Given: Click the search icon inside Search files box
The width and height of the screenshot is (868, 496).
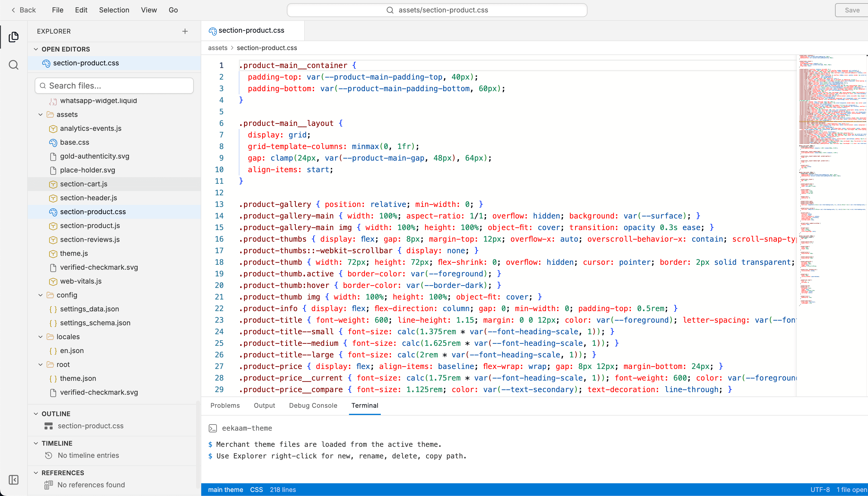Looking at the screenshot, I should click(x=43, y=85).
